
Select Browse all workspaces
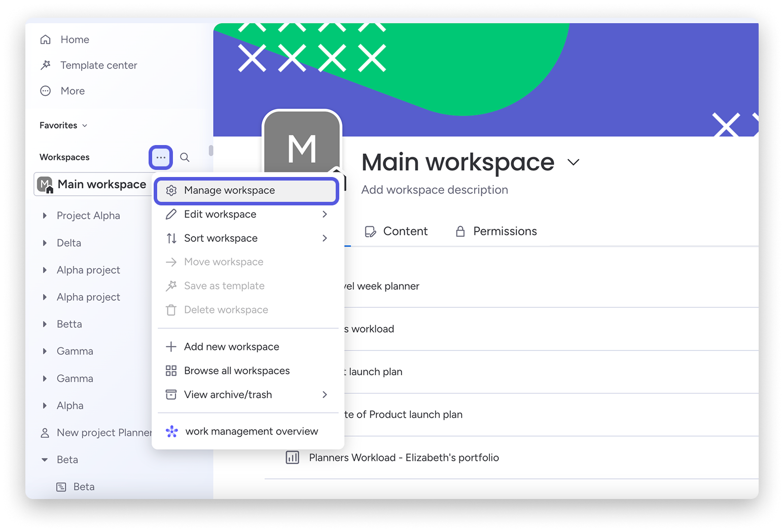tap(237, 370)
